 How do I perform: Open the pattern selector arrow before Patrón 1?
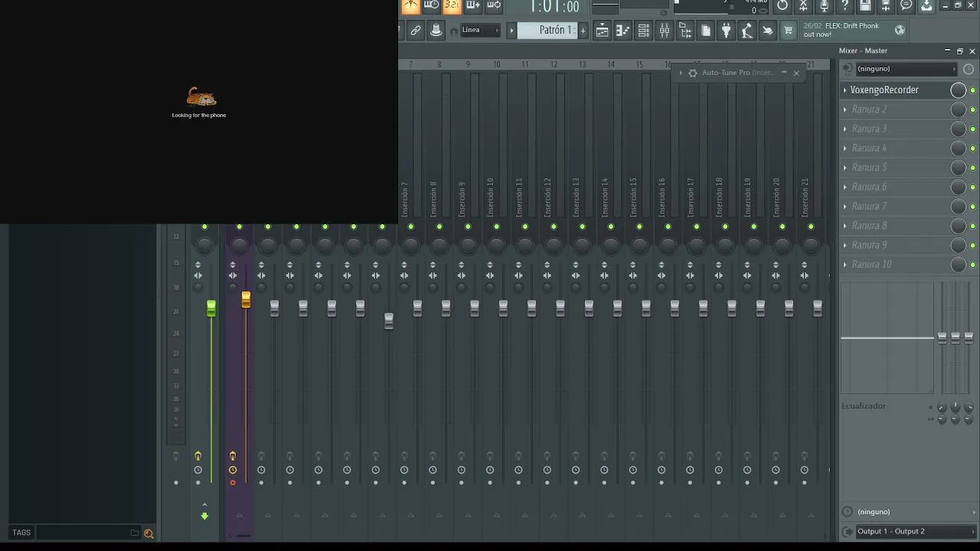(511, 31)
